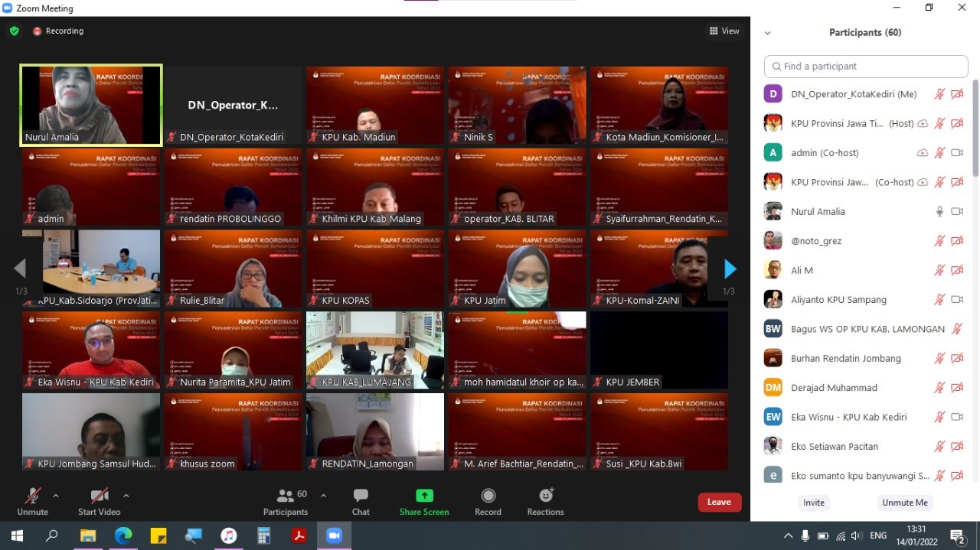Collapse the Participants panel chevron

pyautogui.click(x=768, y=33)
